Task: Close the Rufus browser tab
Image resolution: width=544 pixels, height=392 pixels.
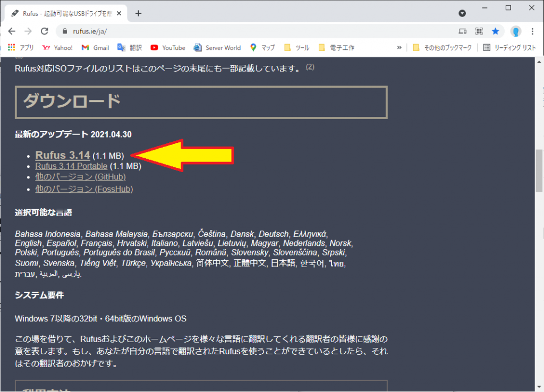Action: click(x=119, y=13)
